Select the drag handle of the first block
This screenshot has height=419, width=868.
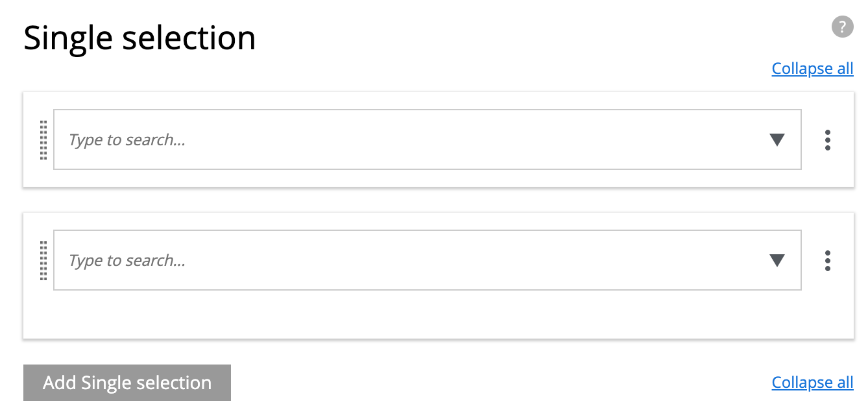tap(43, 140)
